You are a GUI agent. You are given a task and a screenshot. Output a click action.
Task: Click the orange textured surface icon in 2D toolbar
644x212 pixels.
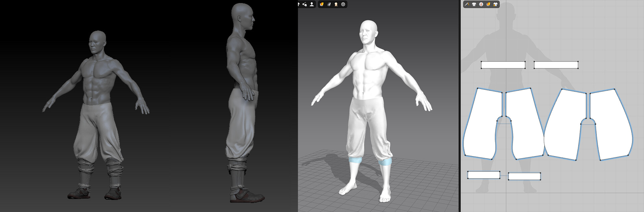(489, 4)
